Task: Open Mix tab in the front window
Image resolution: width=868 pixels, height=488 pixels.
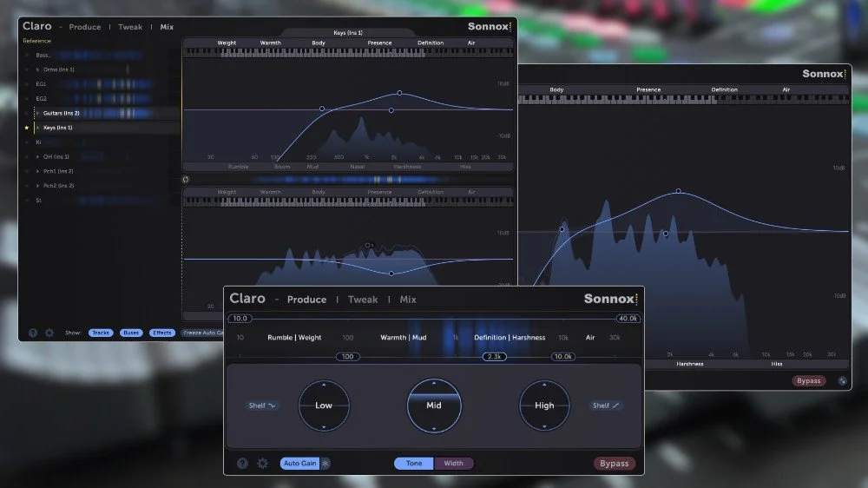Action: [x=408, y=300]
